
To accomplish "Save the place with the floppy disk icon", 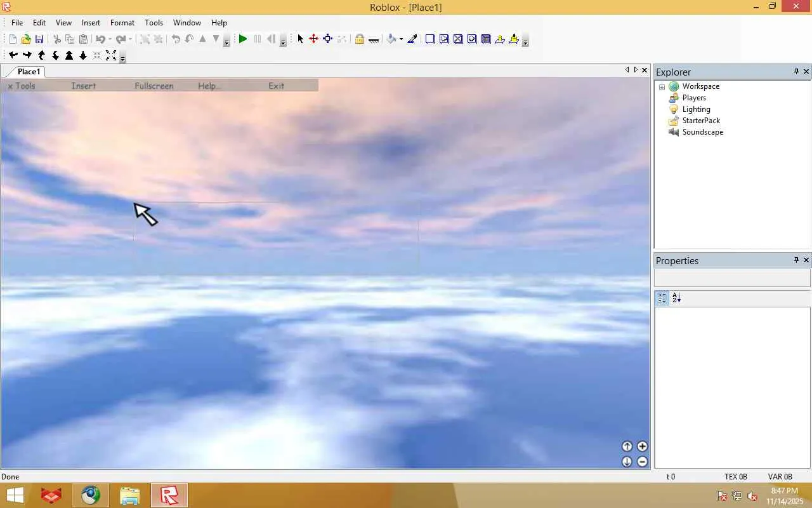I will click(x=39, y=39).
